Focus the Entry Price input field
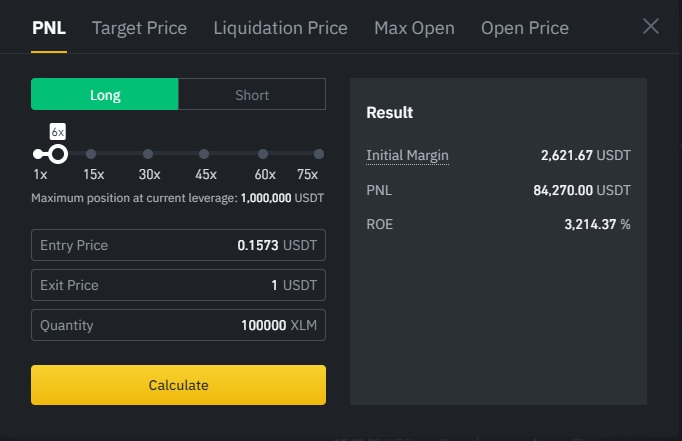Image resolution: width=682 pixels, height=441 pixels. [x=178, y=245]
